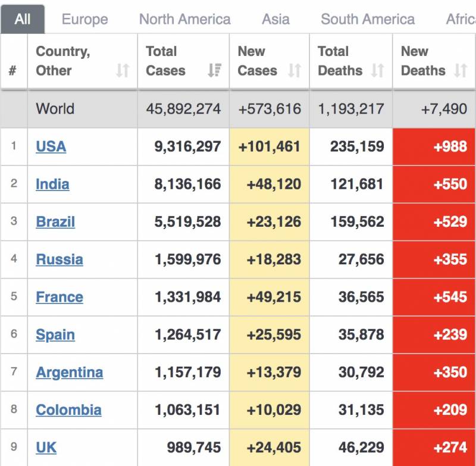Visit the Argentina link
This screenshot has width=476, height=466.
pyautogui.click(x=69, y=373)
